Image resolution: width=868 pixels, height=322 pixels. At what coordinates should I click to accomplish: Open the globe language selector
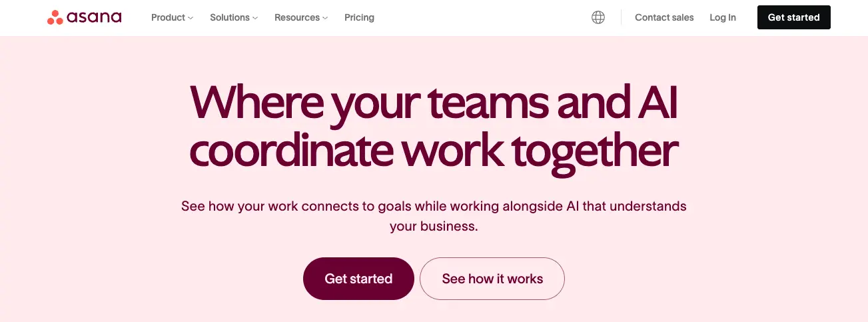598,17
